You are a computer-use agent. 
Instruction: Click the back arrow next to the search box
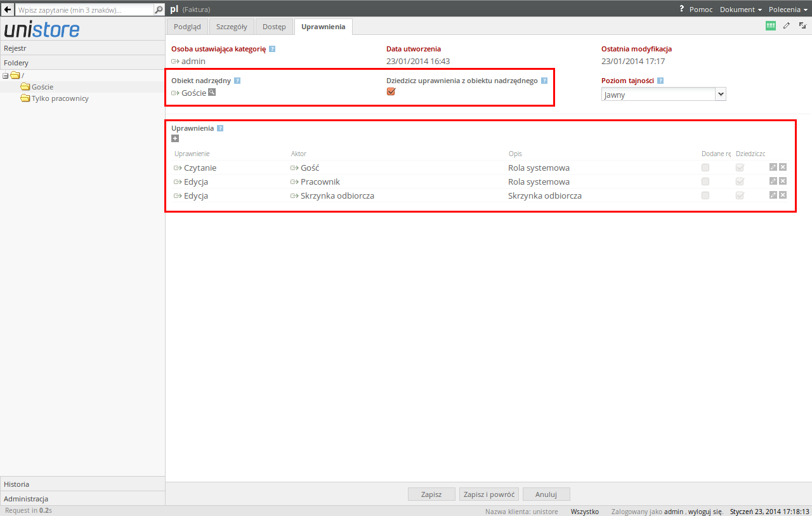pos(8,10)
